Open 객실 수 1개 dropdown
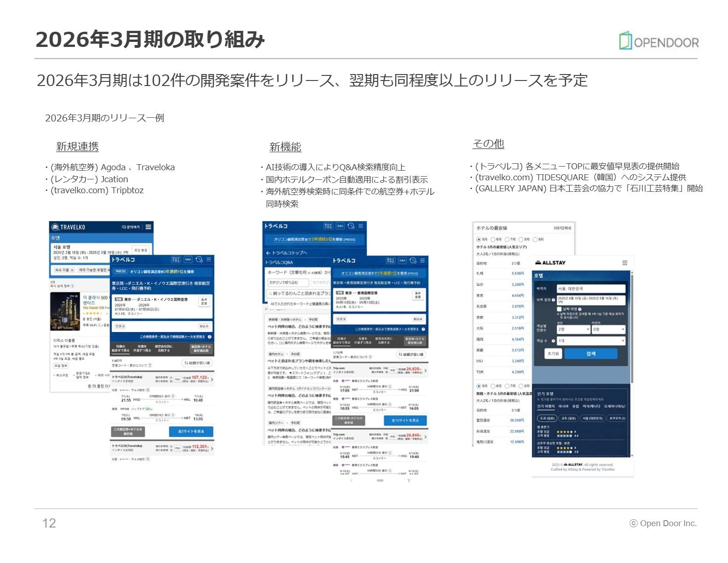 pyautogui.click(x=591, y=341)
